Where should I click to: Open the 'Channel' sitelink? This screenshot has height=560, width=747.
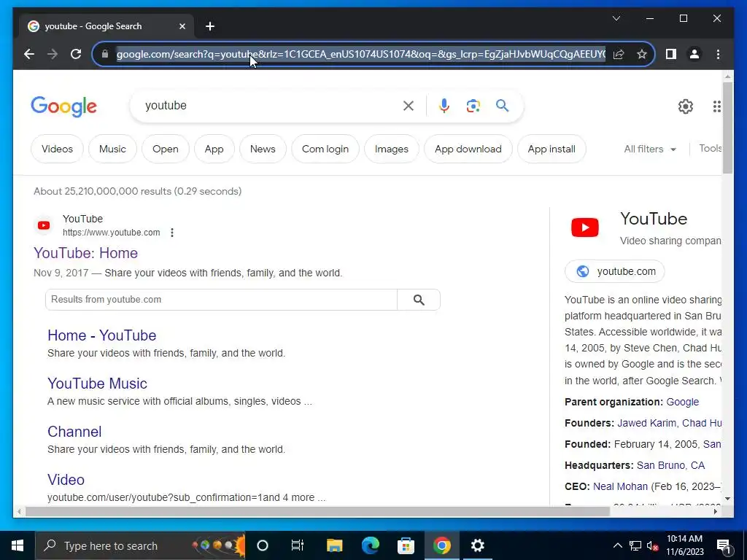coord(74,432)
